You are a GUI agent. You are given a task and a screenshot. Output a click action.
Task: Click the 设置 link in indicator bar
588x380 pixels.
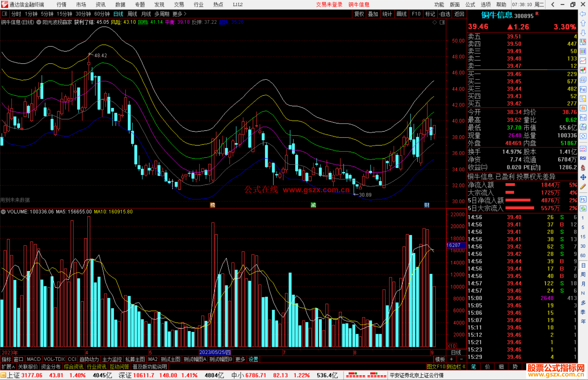click(x=253, y=359)
